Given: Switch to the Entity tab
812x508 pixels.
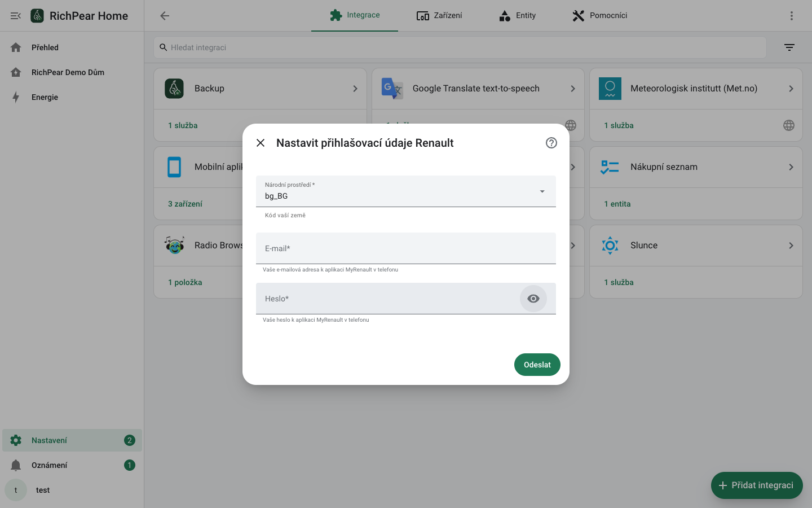Looking at the screenshot, I should coord(517,15).
